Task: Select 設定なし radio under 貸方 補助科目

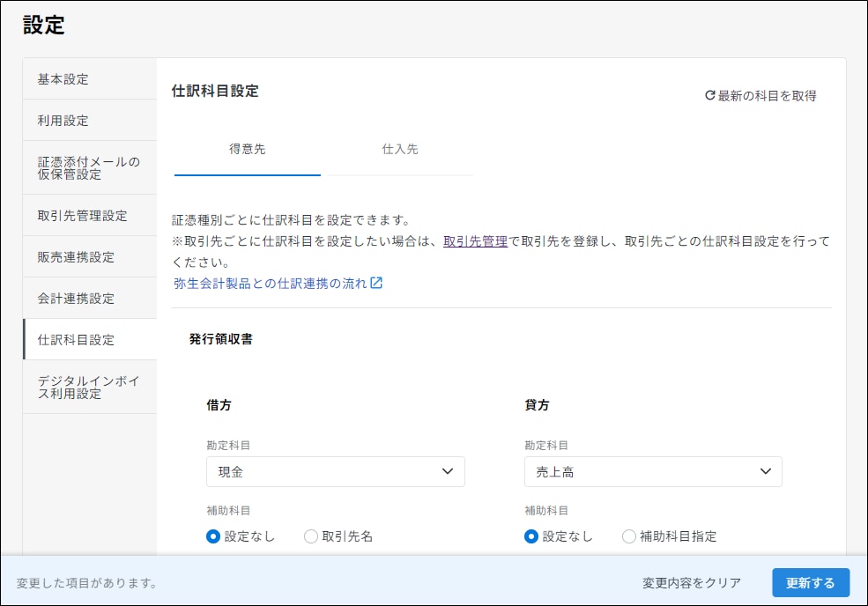Action: click(530, 536)
